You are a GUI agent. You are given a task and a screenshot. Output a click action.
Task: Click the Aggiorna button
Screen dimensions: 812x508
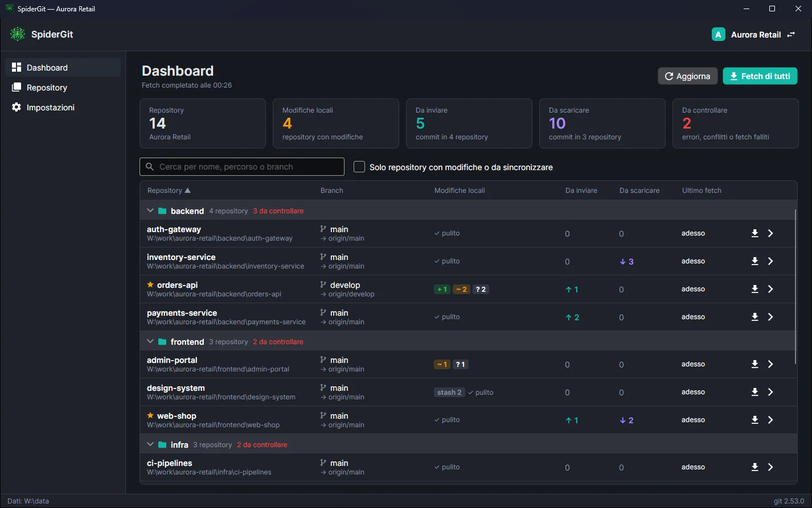point(687,76)
